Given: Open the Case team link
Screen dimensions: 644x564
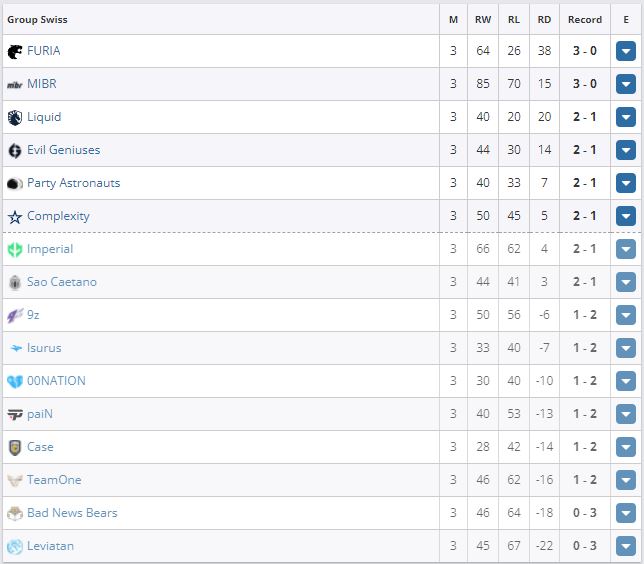Looking at the screenshot, I should tap(40, 447).
